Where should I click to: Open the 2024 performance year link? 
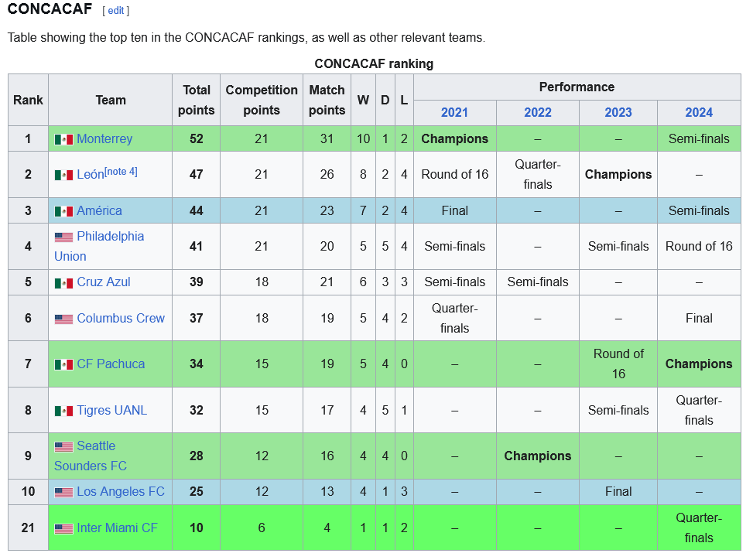[699, 112]
